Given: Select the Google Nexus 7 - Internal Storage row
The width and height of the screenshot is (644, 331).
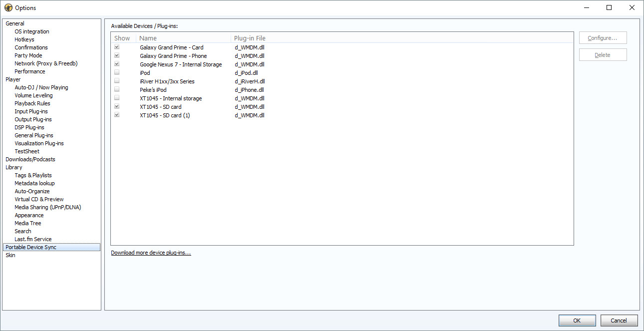Looking at the screenshot, I should (x=181, y=64).
